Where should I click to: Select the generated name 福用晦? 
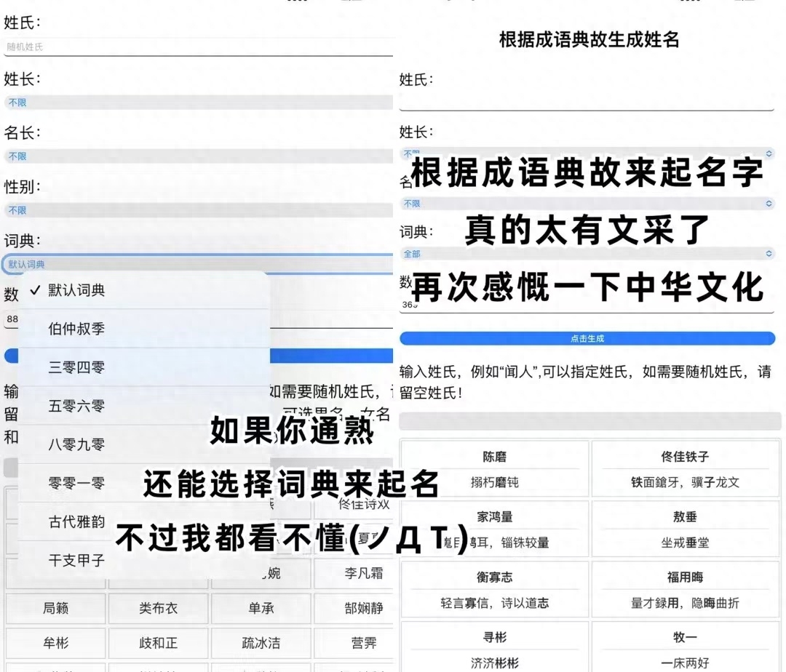coord(685,577)
